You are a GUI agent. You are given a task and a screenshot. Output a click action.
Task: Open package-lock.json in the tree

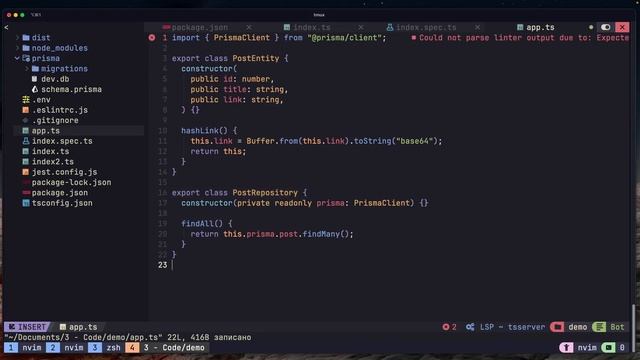pos(71,182)
